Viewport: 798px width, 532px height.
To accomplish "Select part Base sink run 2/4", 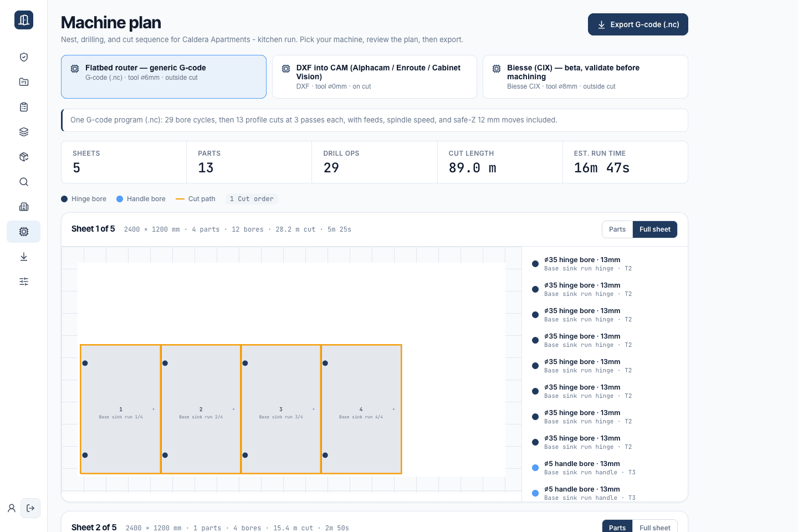I will click(x=201, y=410).
